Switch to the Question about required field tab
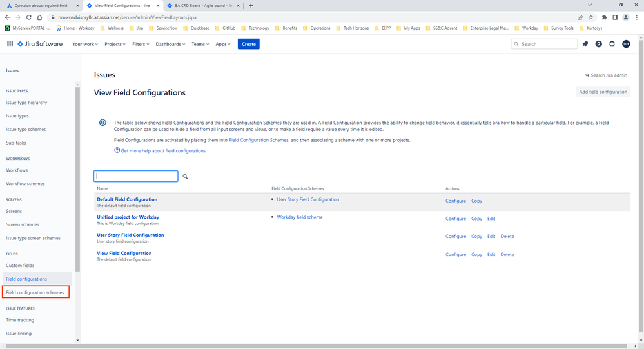 [41, 6]
